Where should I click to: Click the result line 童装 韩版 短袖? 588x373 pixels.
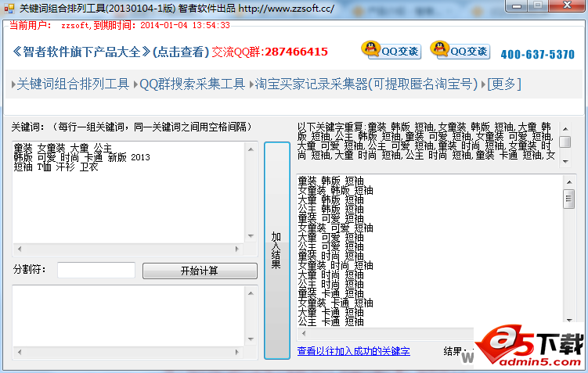coord(330,181)
